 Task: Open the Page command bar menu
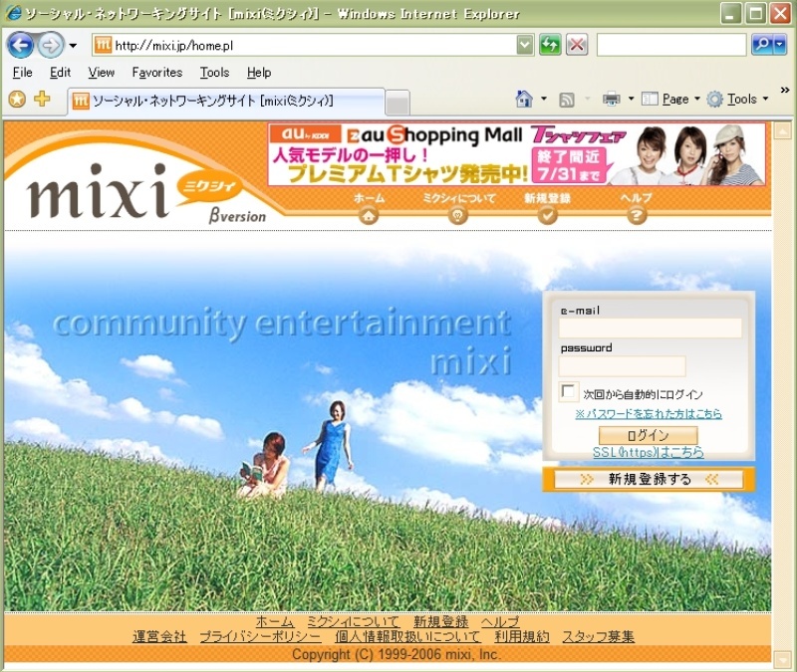coord(670,99)
